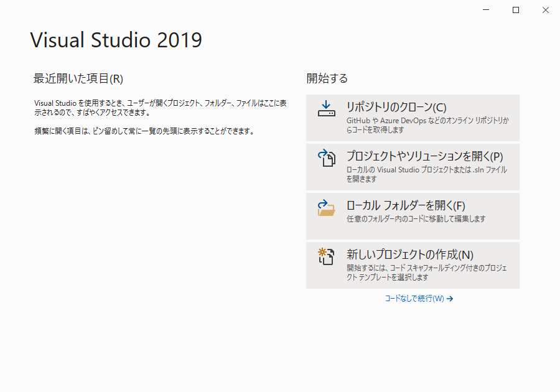Click the clone repository download icon
Screen dimensions: 560x392
(327, 109)
